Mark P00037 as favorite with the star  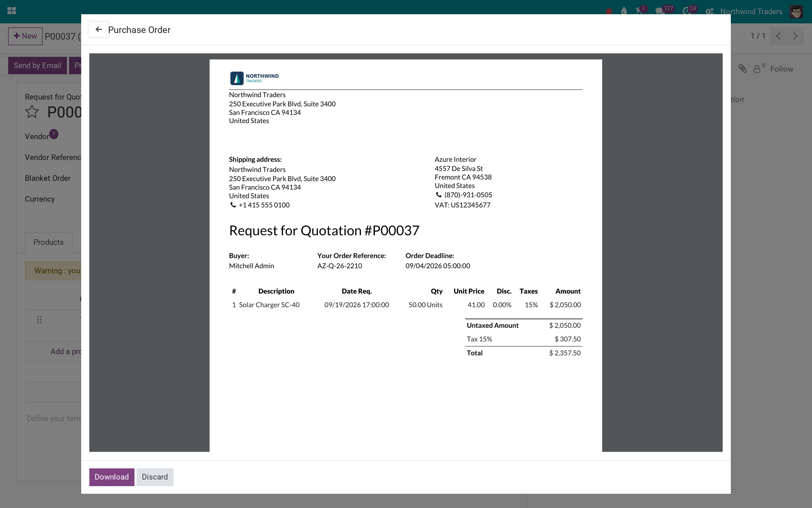[x=32, y=112]
